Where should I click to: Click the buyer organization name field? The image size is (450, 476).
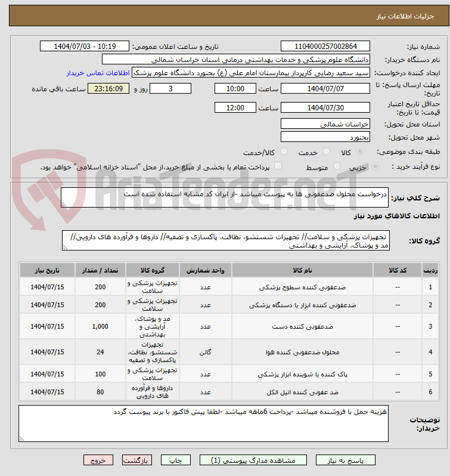tap(236, 60)
